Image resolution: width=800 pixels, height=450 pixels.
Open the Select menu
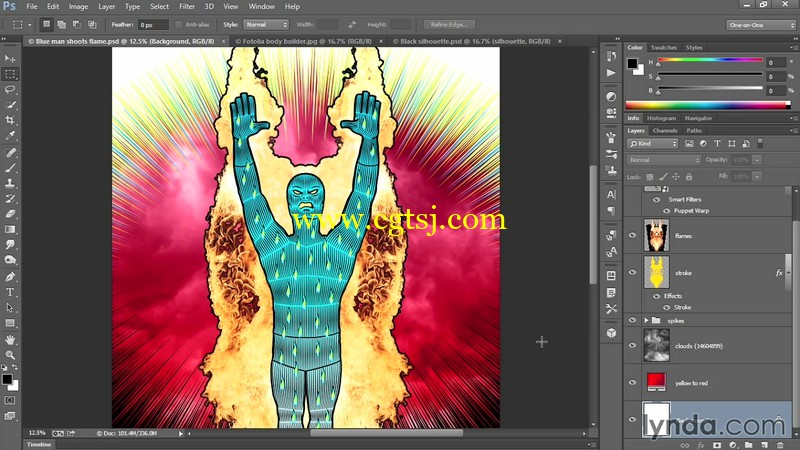pyautogui.click(x=159, y=7)
